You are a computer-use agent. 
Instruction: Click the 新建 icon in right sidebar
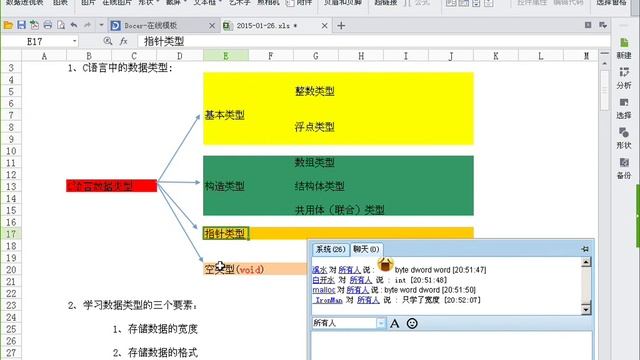tap(624, 48)
